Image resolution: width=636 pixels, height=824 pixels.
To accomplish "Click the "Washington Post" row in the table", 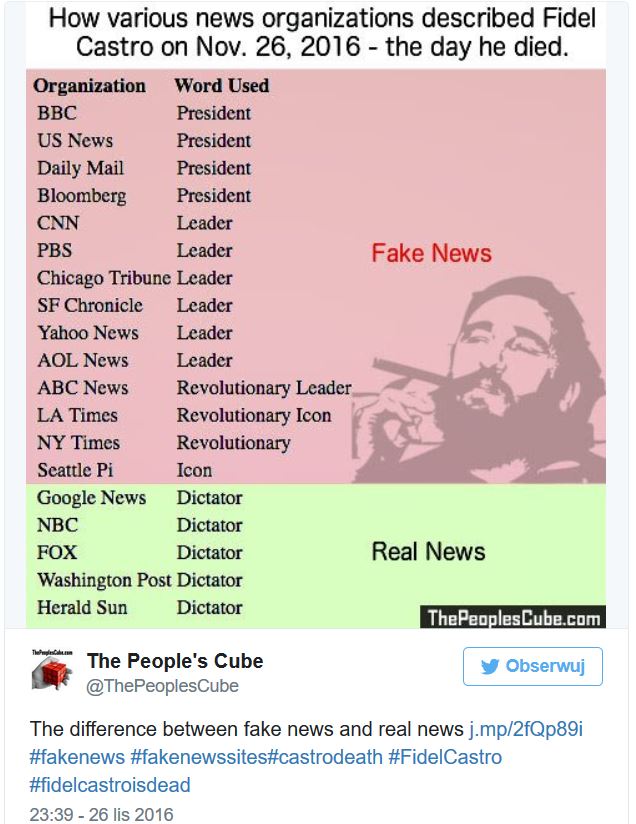I will tap(104, 580).
